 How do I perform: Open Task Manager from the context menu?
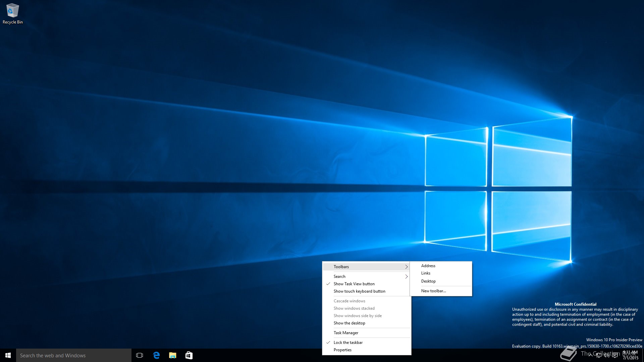[x=366, y=333]
